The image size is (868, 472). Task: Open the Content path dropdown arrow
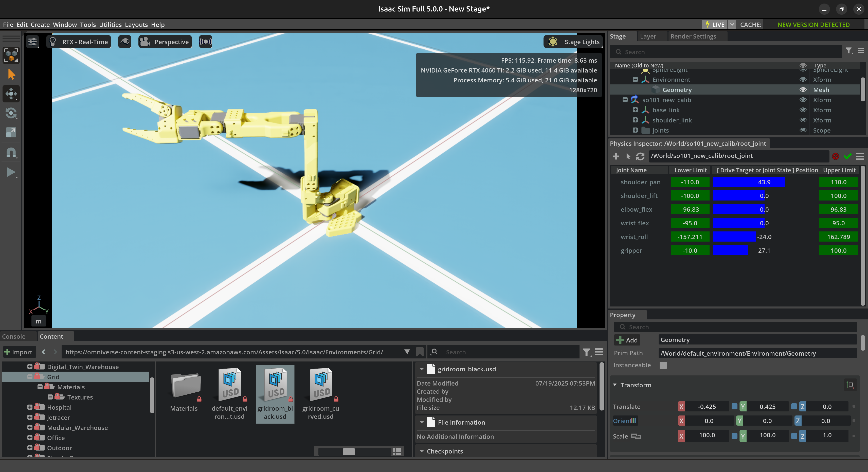tap(407, 352)
